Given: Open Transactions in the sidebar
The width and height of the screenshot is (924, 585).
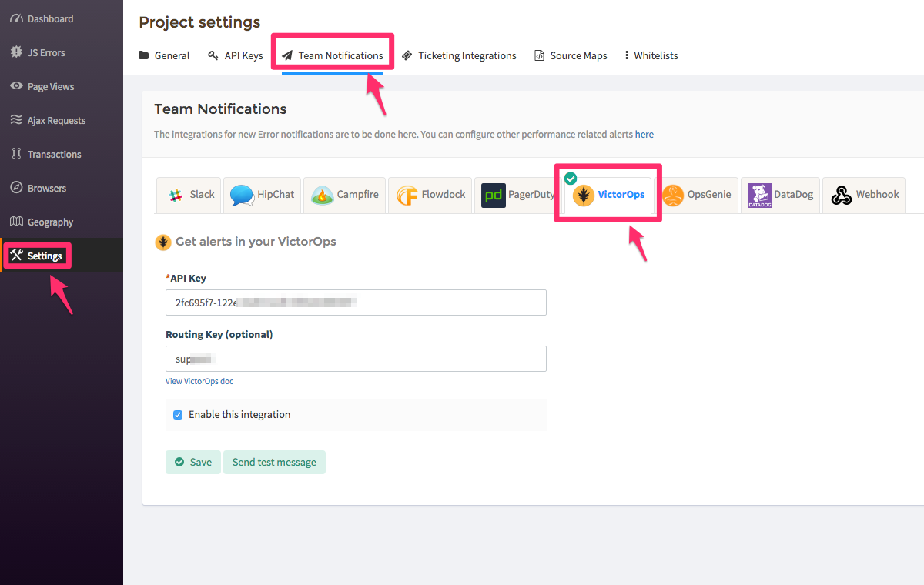Looking at the screenshot, I should click(55, 154).
